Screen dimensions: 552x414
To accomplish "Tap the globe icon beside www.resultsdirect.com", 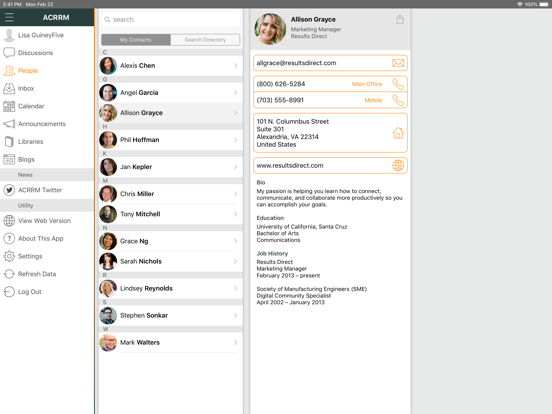I will tap(398, 165).
